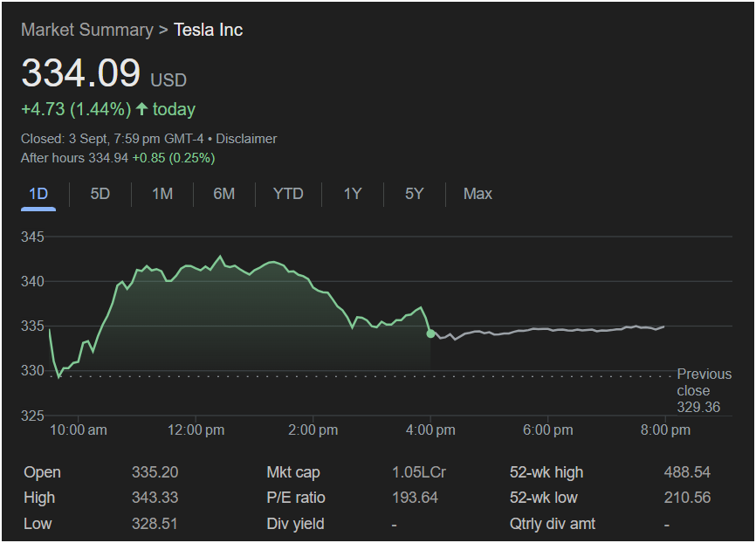
Task: Click the Qtrly div amt label
Action: (553, 524)
